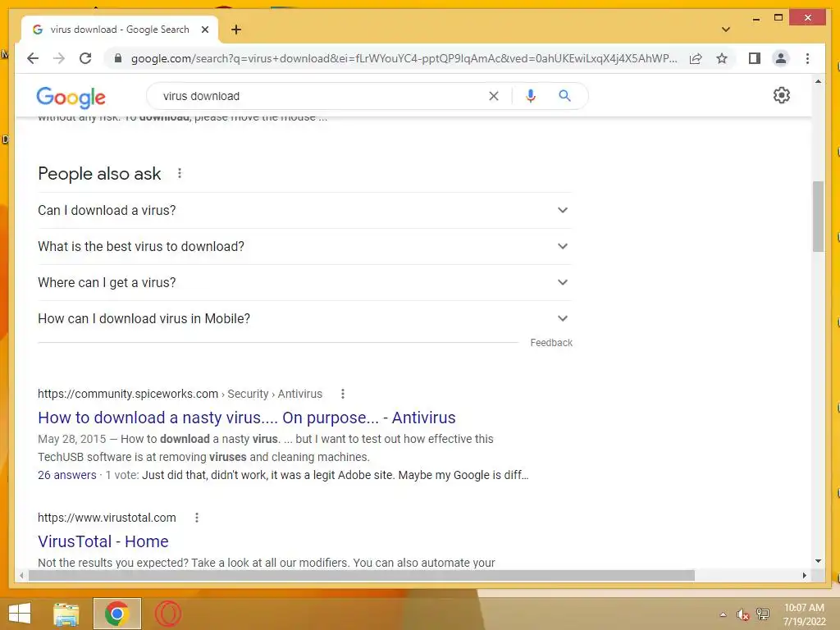Expand 'What is the best virus to download?'
The image size is (840, 630).
point(304,246)
